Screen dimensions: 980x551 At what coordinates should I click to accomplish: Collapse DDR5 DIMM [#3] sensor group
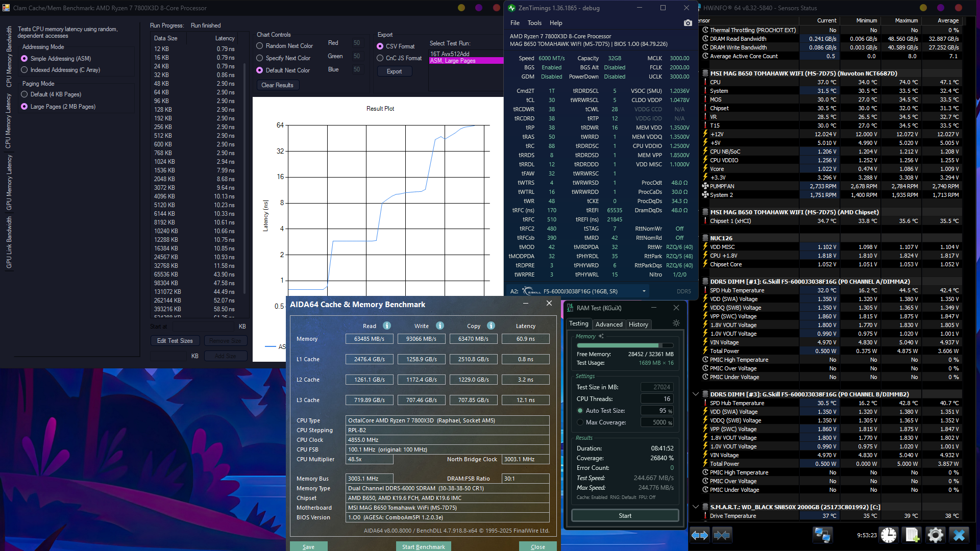(x=695, y=394)
